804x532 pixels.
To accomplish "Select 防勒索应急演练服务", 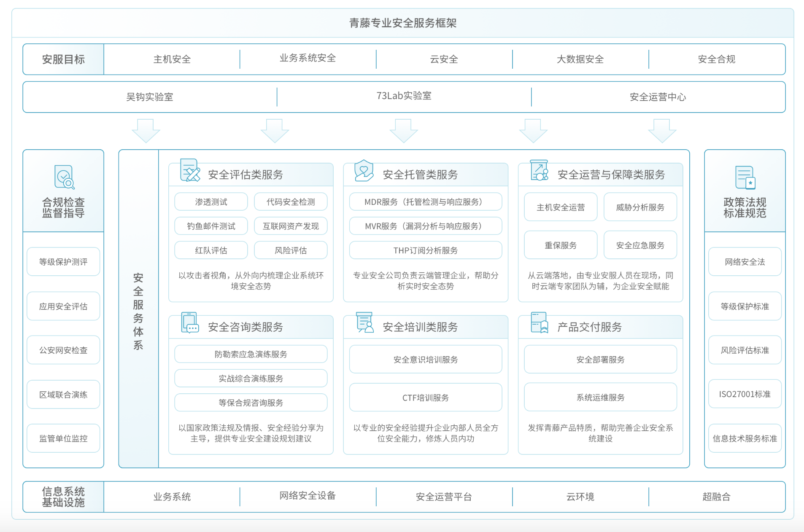I will point(251,354).
